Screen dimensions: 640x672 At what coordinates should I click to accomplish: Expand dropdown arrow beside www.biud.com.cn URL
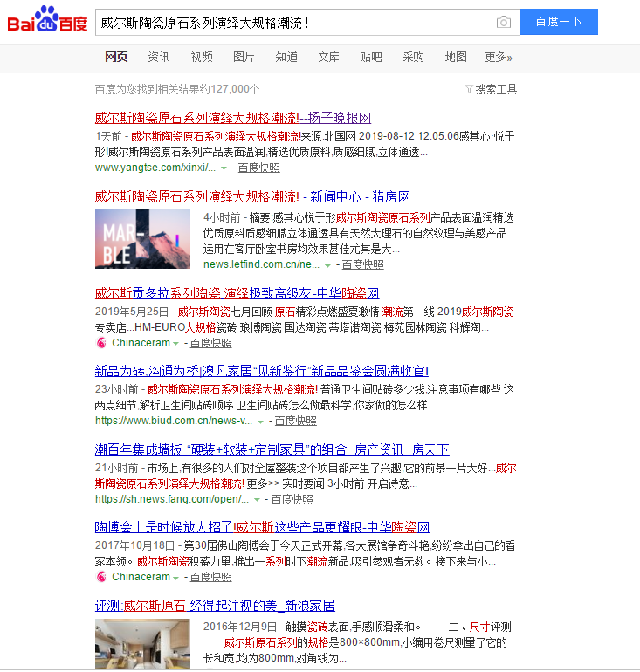261,422
